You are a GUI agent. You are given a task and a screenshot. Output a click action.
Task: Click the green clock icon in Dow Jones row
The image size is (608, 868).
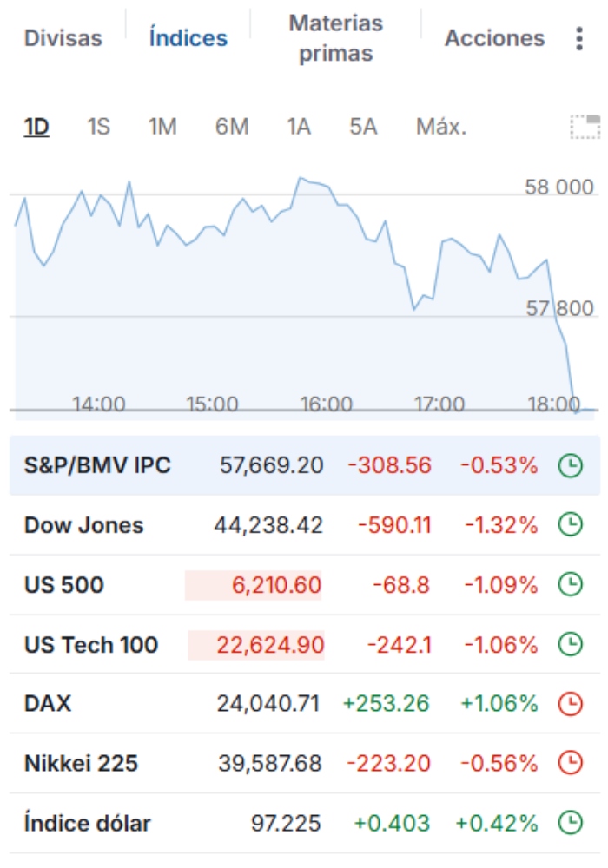(x=570, y=525)
